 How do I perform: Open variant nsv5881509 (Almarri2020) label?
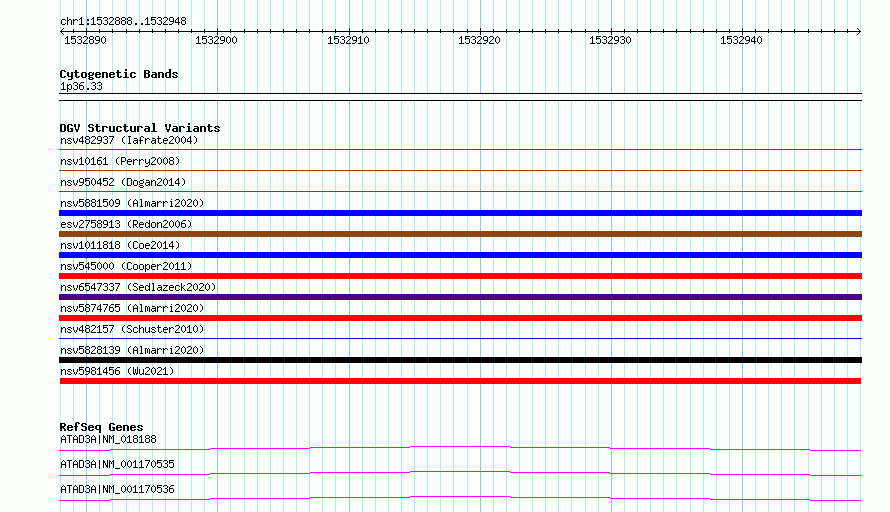(x=132, y=203)
